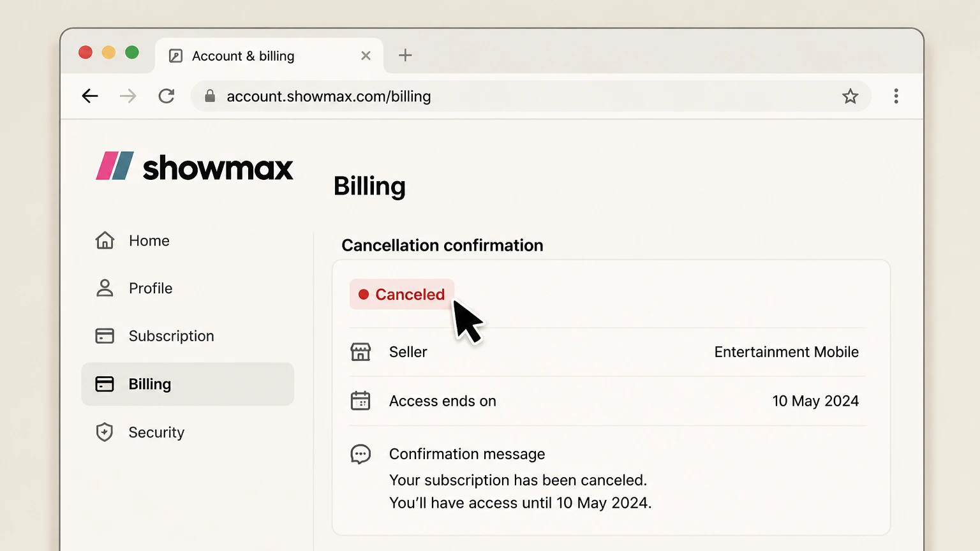The height and width of the screenshot is (551, 980).
Task: Click the Access ends on calendar icon
Action: tap(360, 400)
